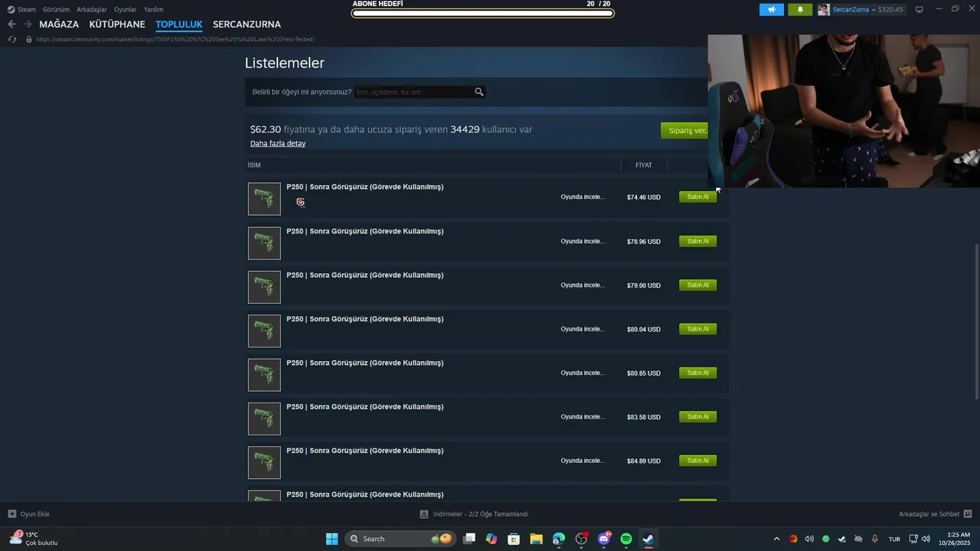980x551 pixels.
Task: Open File Explorer from the taskbar
Action: click(536, 539)
